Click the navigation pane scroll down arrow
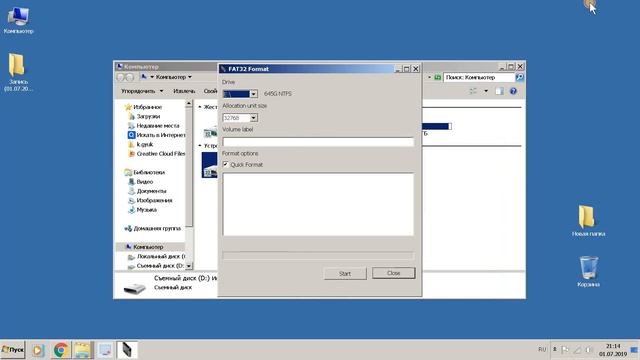 [189, 266]
